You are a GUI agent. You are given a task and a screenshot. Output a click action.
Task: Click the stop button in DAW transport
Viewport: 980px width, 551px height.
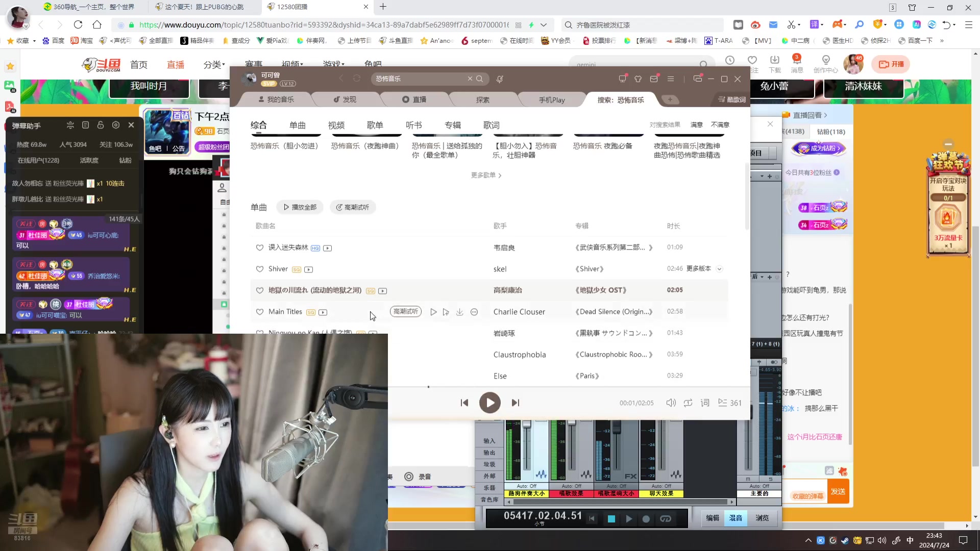[x=611, y=519]
